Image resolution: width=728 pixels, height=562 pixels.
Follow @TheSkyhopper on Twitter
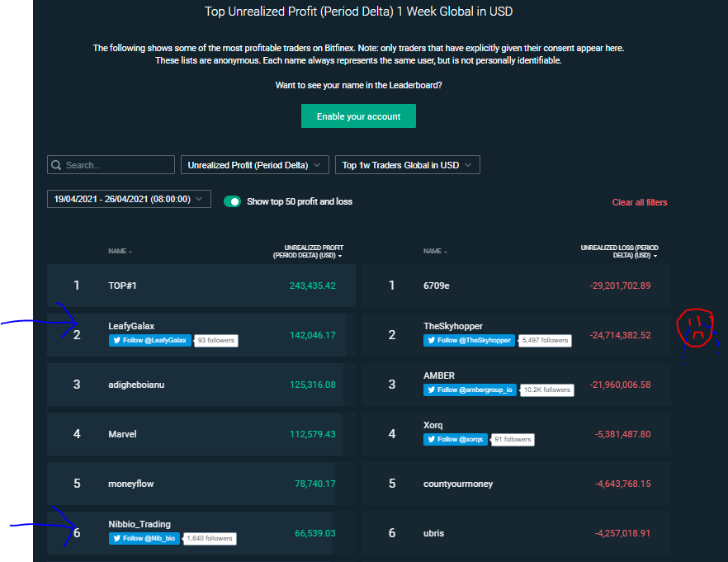tap(469, 340)
